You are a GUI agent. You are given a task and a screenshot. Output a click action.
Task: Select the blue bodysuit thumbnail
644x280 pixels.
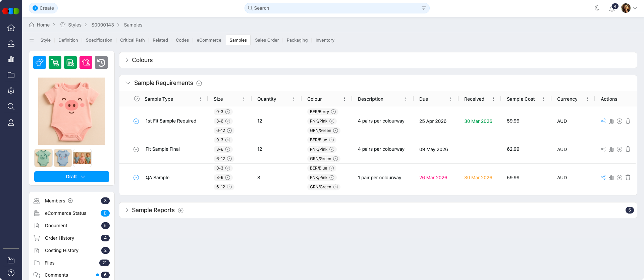(x=63, y=158)
